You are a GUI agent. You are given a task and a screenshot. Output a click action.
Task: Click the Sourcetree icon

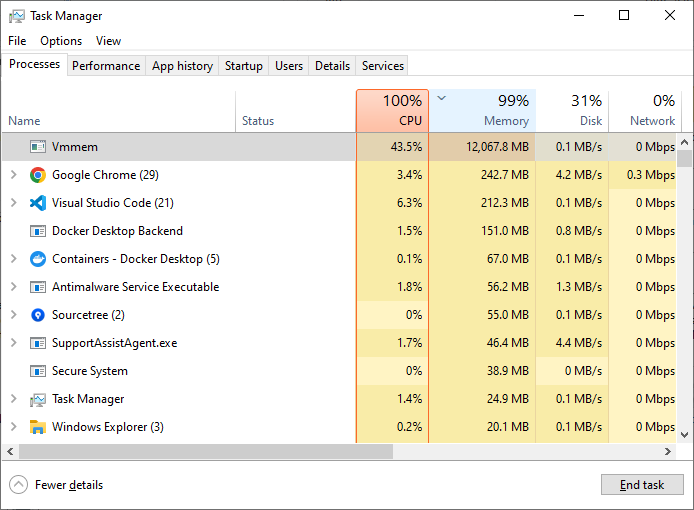38,315
